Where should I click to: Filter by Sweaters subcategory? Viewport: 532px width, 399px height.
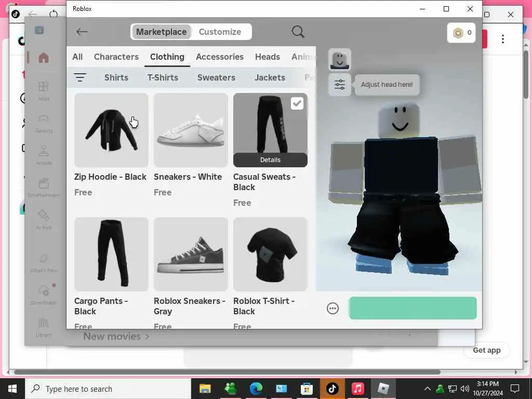point(217,77)
